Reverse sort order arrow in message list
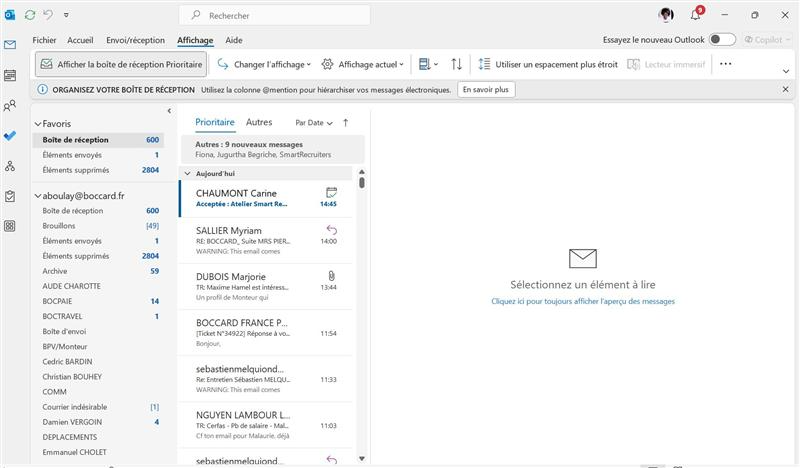 tap(346, 122)
